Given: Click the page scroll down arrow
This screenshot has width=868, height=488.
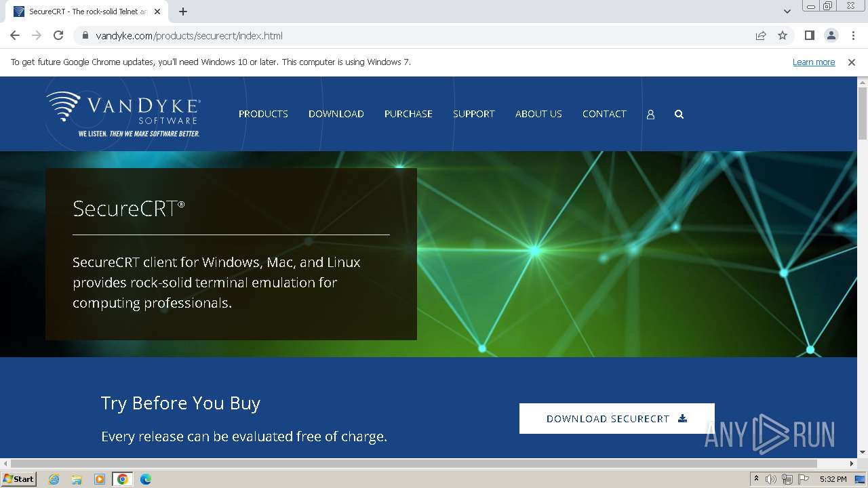Looking at the screenshot, I should [863, 452].
